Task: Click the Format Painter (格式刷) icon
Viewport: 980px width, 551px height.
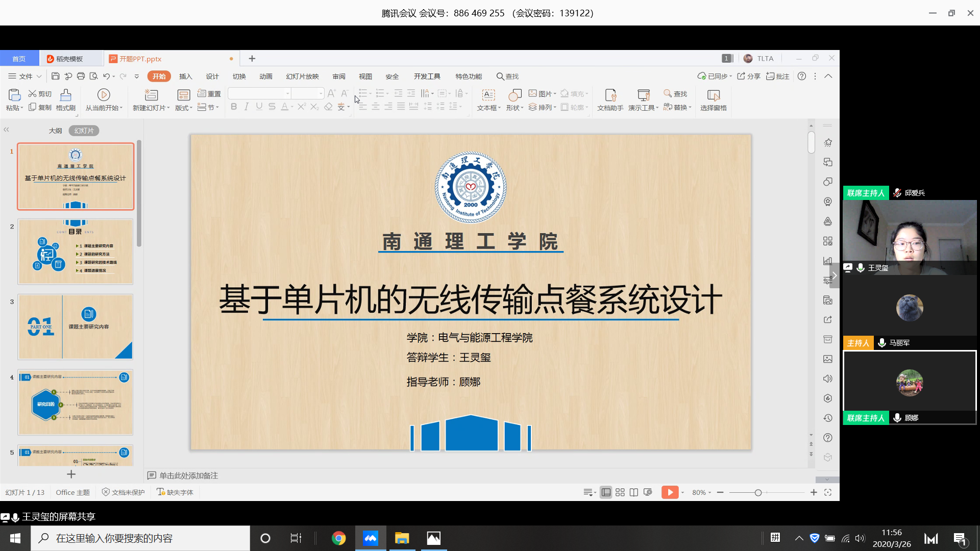Action: [x=65, y=95]
